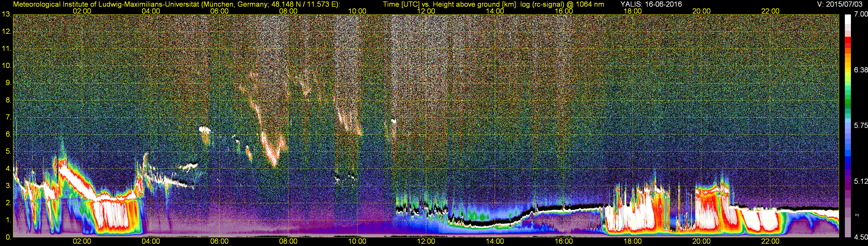Screen dimensions: 868x246
Task: Click the 6.38 colorbar scale value
Action: pos(860,70)
